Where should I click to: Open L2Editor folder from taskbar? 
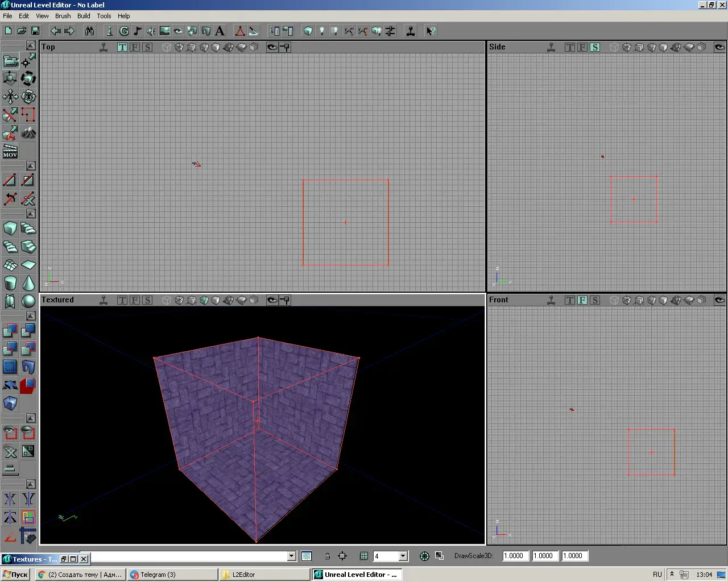point(264,575)
